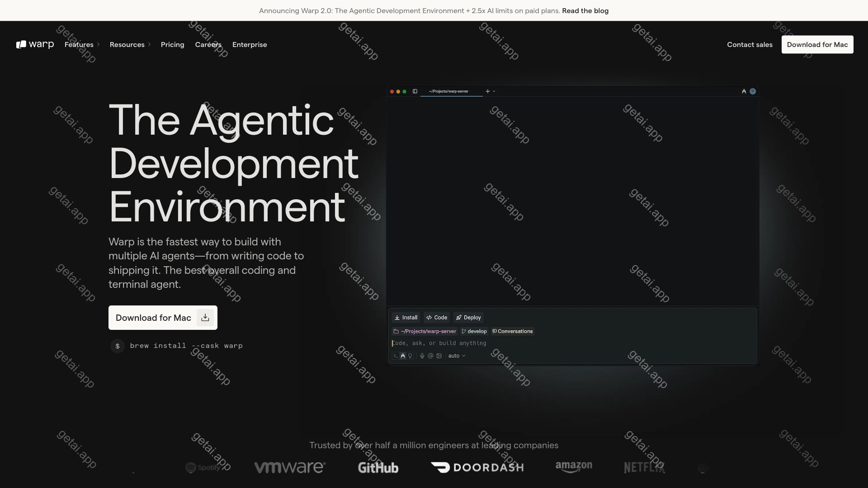
Task: Click the attach image icon
Action: pos(439,356)
